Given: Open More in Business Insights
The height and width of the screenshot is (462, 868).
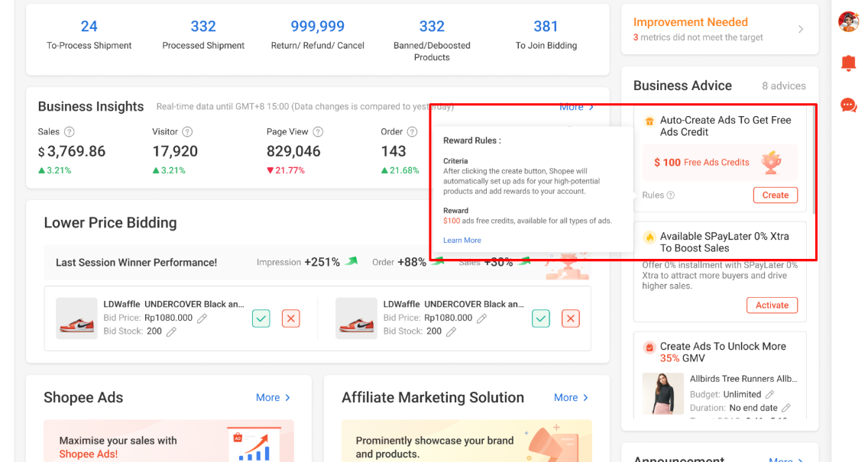Looking at the screenshot, I should pos(576,107).
